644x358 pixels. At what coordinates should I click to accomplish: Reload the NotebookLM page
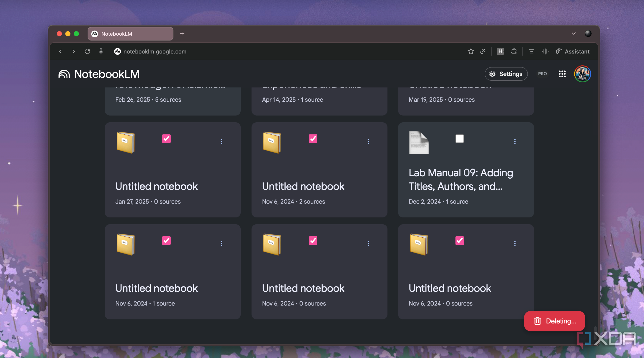[87, 51]
